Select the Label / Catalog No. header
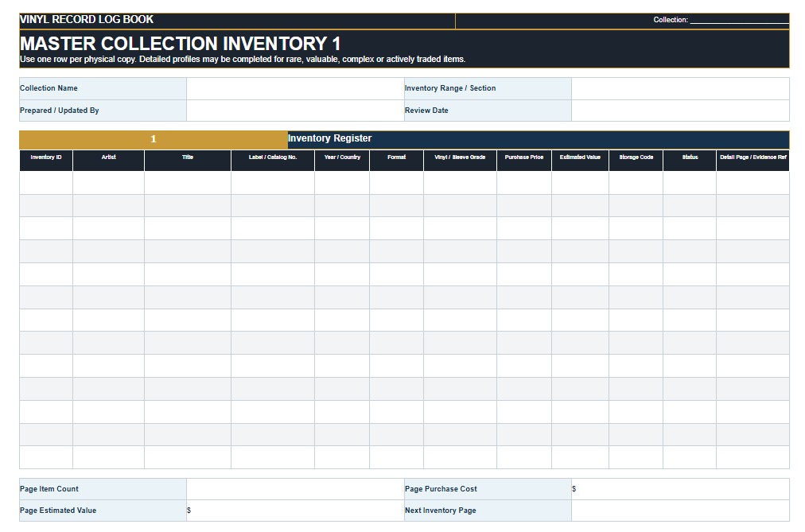The width and height of the screenshot is (805, 532). click(x=273, y=160)
